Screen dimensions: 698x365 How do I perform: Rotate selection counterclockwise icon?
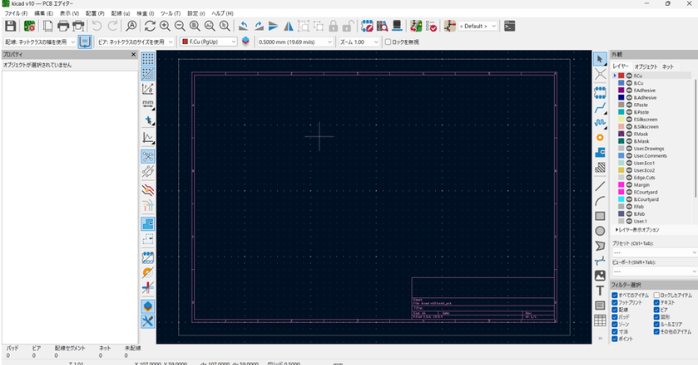coord(243,26)
